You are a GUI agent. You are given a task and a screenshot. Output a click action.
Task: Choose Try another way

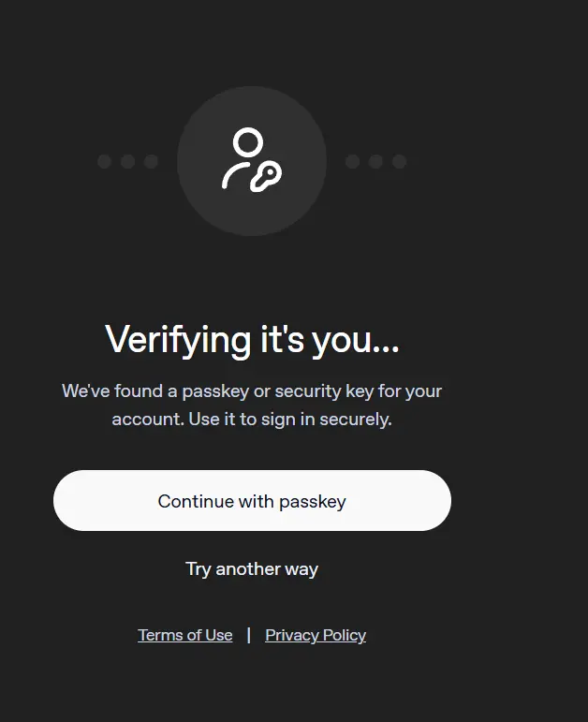coord(252,569)
